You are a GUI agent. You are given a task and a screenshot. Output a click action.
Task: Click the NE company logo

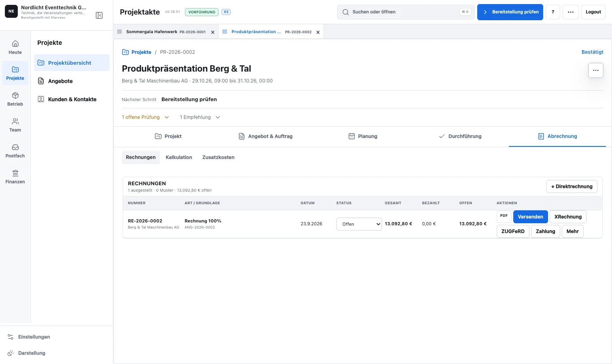pyautogui.click(x=11, y=12)
